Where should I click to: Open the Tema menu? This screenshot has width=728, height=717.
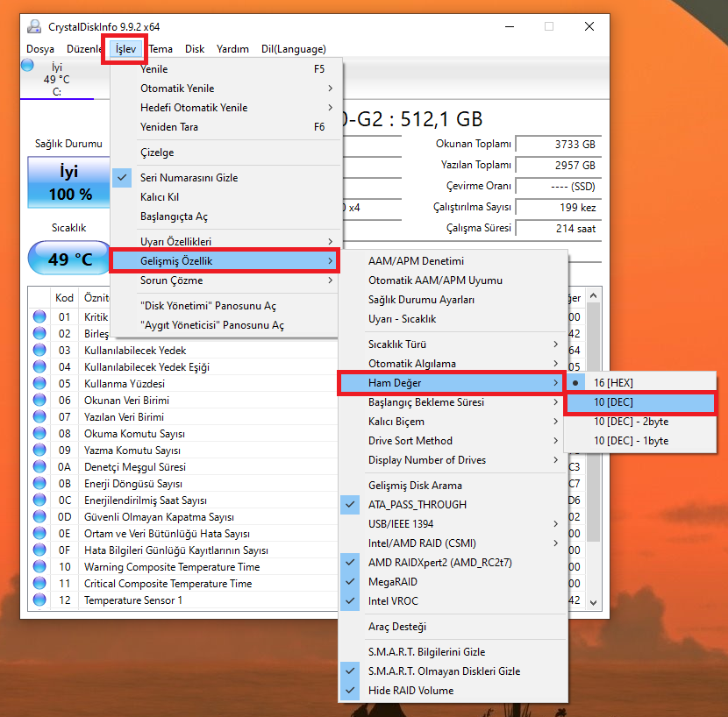[x=161, y=49]
